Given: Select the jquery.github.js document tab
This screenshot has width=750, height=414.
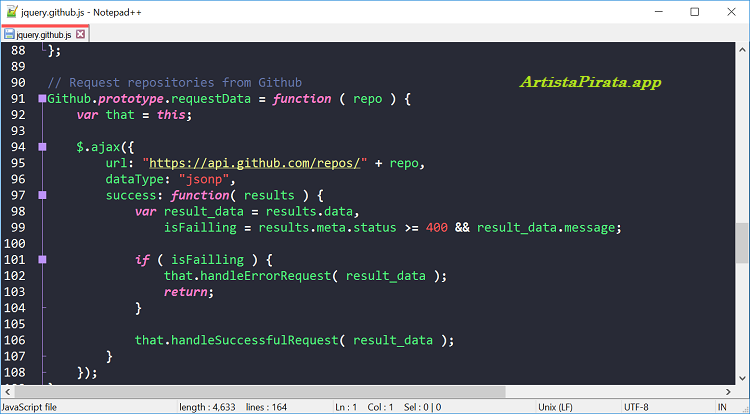Looking at the screenshot, I should [44, 34].
